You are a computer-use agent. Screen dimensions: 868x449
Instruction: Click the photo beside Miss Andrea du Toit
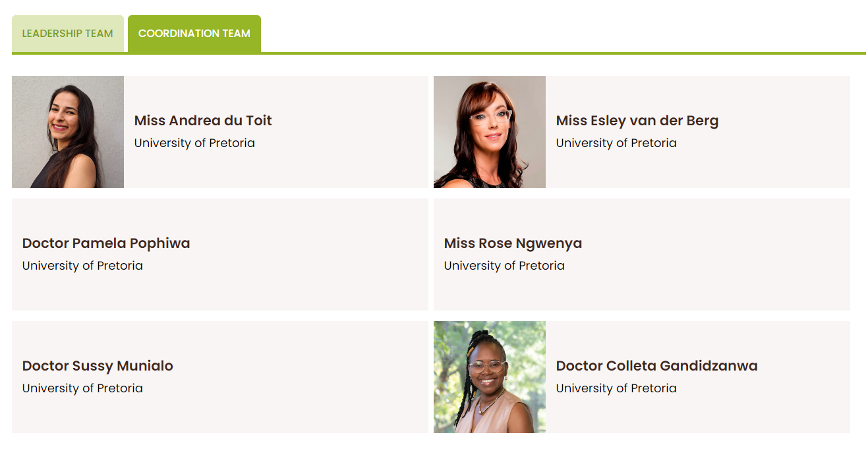[68, 132]
